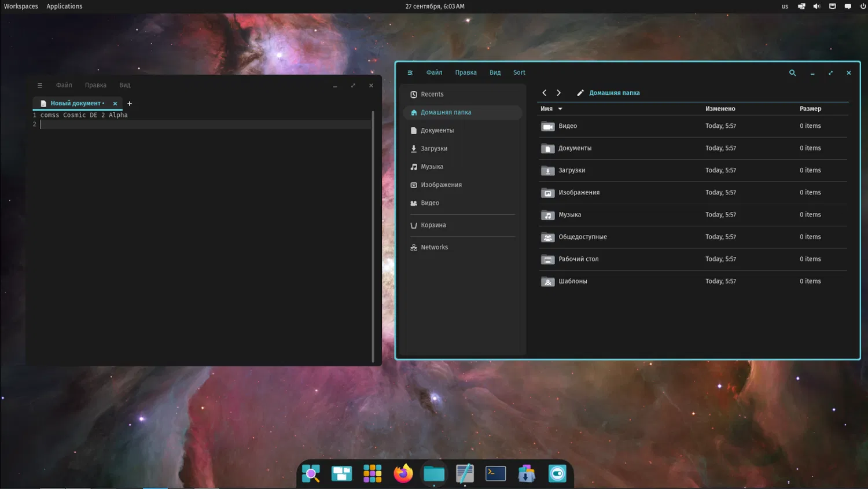
Task: Go back with the left arrow button
Action: (x=545, y=93)
